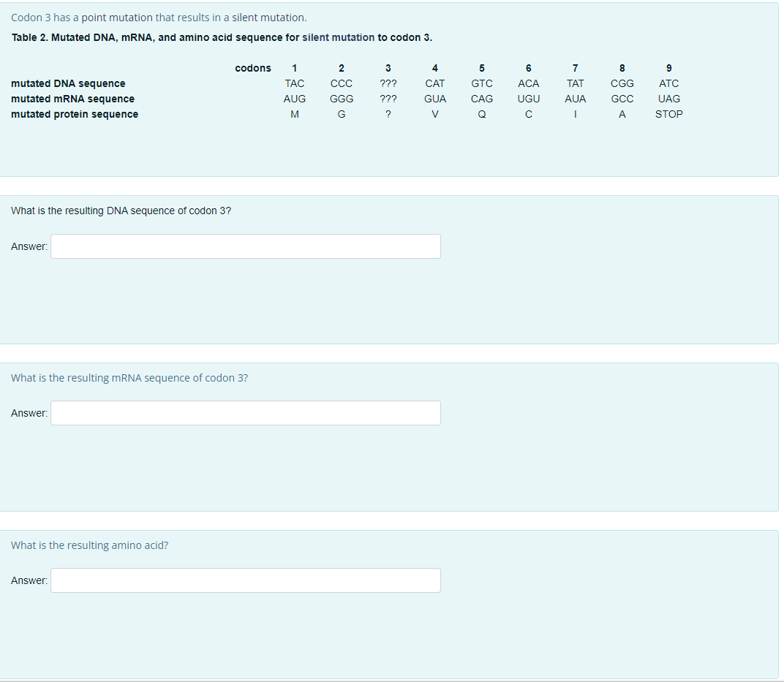Select the mutated protein sequence row label

coord(75,114)
